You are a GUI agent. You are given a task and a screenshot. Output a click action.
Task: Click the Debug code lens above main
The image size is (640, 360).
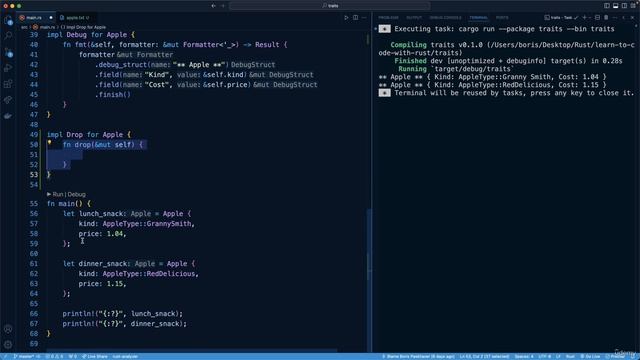(76, 194)
